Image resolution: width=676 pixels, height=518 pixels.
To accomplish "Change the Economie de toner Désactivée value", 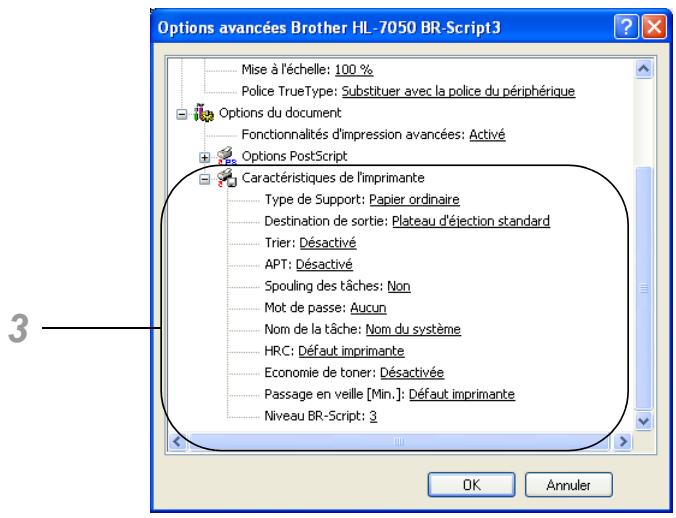I will click(x=412, y=372).
